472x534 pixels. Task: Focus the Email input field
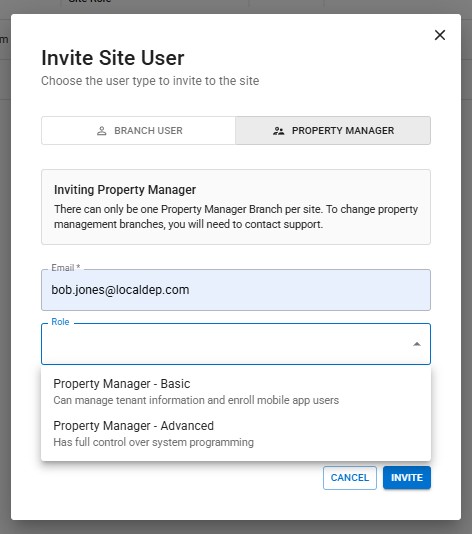coord(236,290)
